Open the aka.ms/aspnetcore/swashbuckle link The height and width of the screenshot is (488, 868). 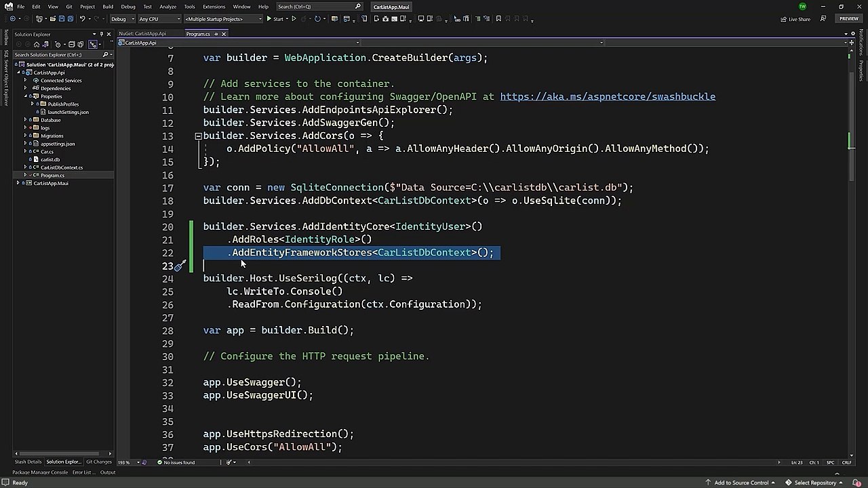tap(608, 97)
